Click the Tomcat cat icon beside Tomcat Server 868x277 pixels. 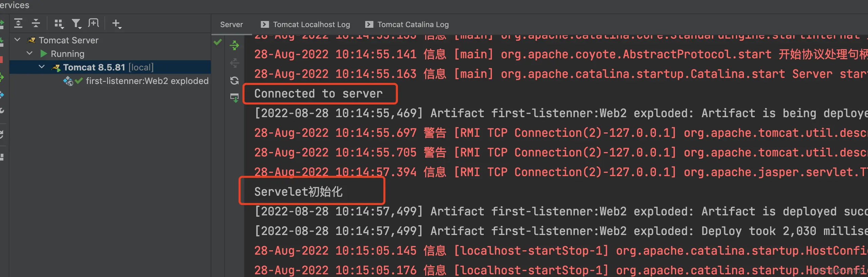pyautogui.click(x=31, y=40)
